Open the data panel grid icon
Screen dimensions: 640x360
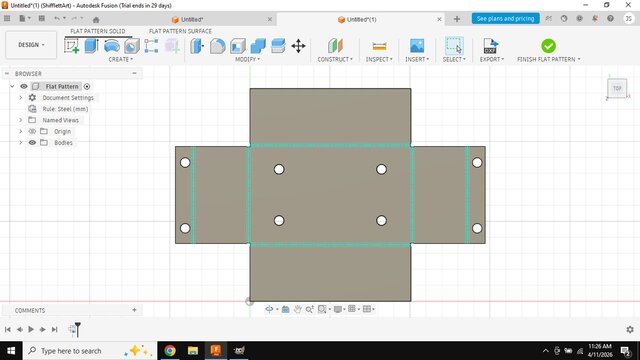[7, 18]
